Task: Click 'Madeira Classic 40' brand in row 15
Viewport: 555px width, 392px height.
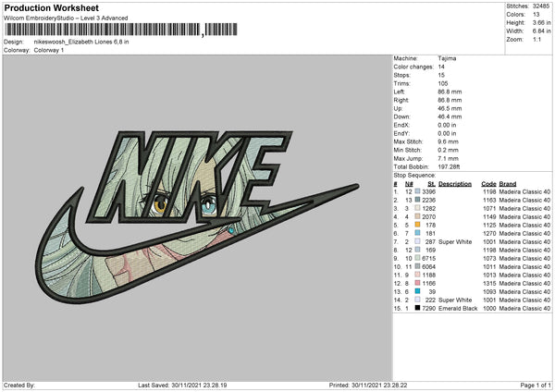Action: click(524, 308)
